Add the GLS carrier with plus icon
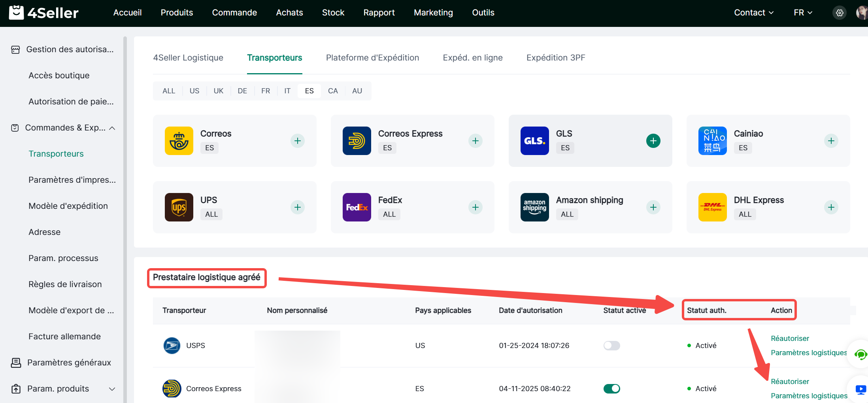868x403 pixels. click(653, 141)
